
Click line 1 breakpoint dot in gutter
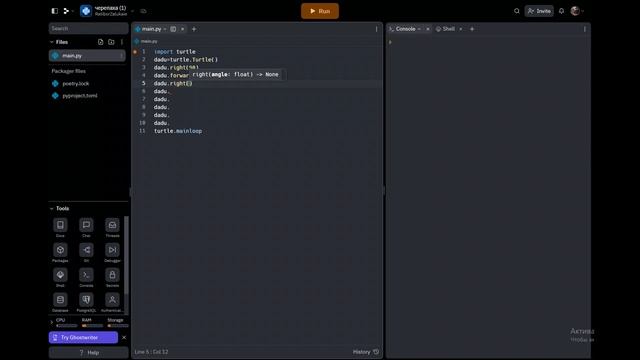[x=135, y=52]
